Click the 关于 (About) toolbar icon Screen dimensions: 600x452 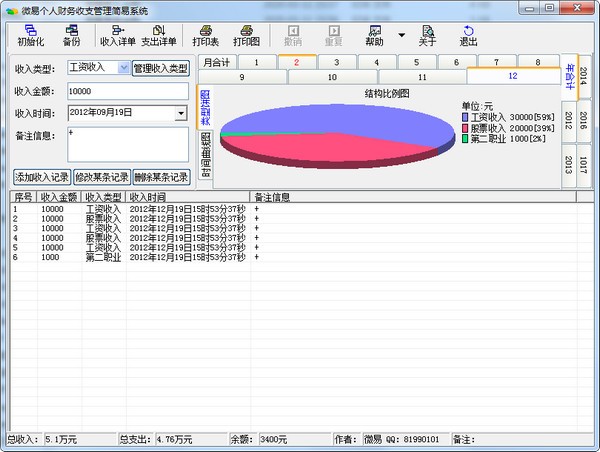tap(427, 35)
